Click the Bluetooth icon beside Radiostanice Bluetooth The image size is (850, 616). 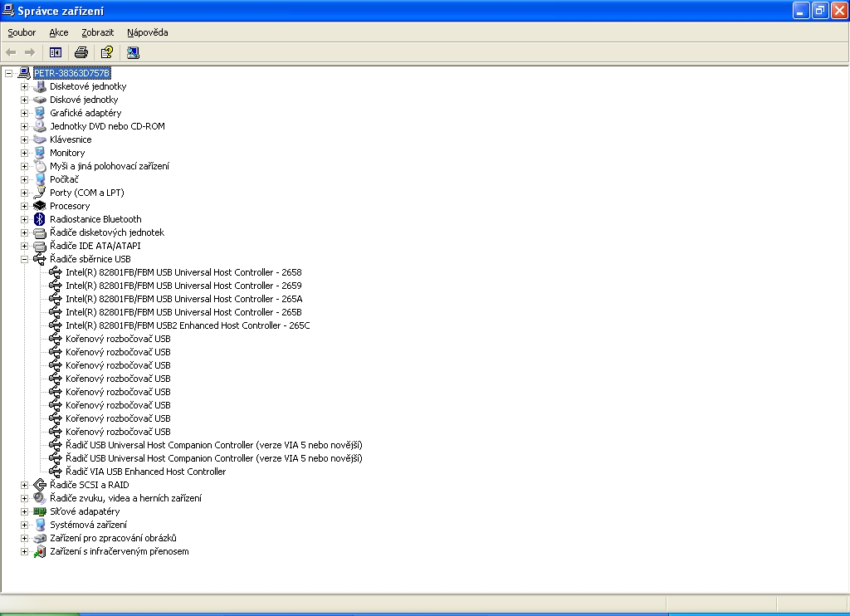click(x=40, y=219)
